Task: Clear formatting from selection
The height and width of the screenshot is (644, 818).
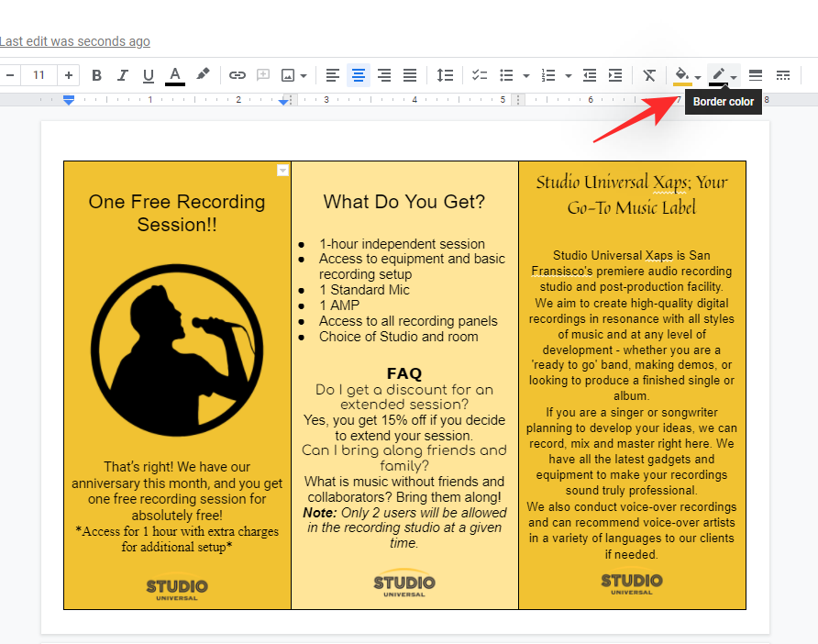Action: (x=649, y=75)
